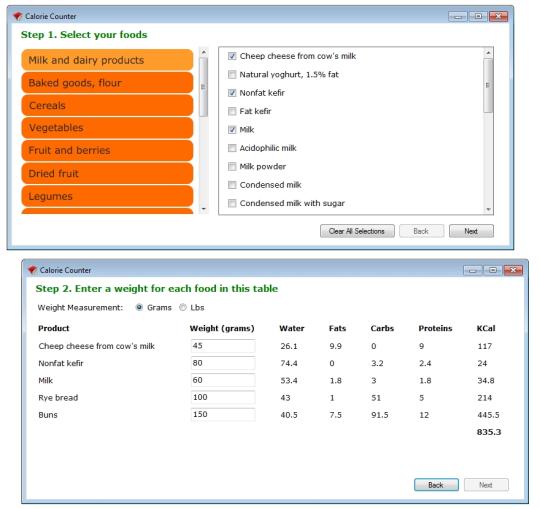
Task: Click Clear All Selections button
Action: tap(357, 231)
